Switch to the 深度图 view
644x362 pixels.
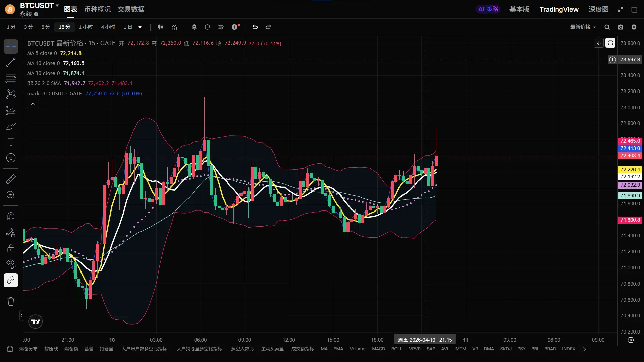598,9
